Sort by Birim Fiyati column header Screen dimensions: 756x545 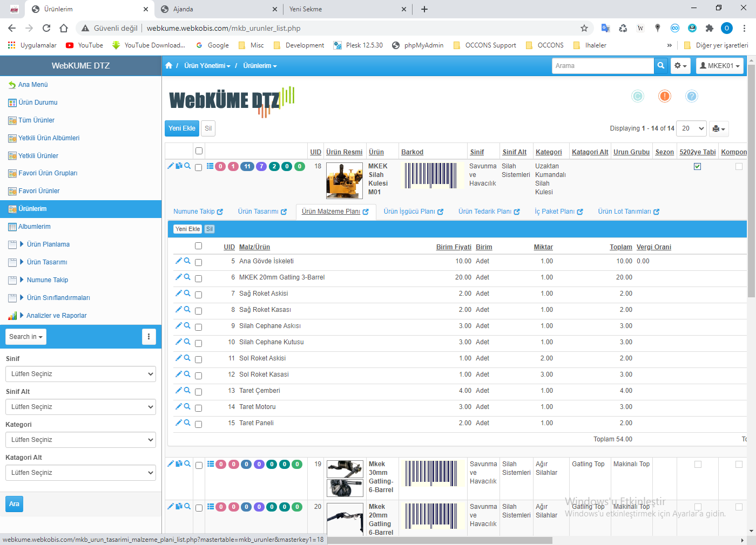[454, 247]
